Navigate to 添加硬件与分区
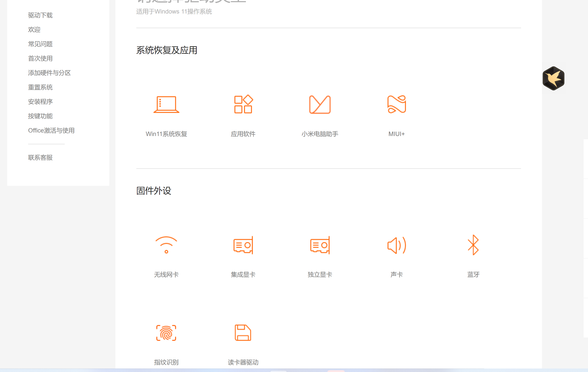The height and width of the screenshot is (372, 588). point(49,73)
